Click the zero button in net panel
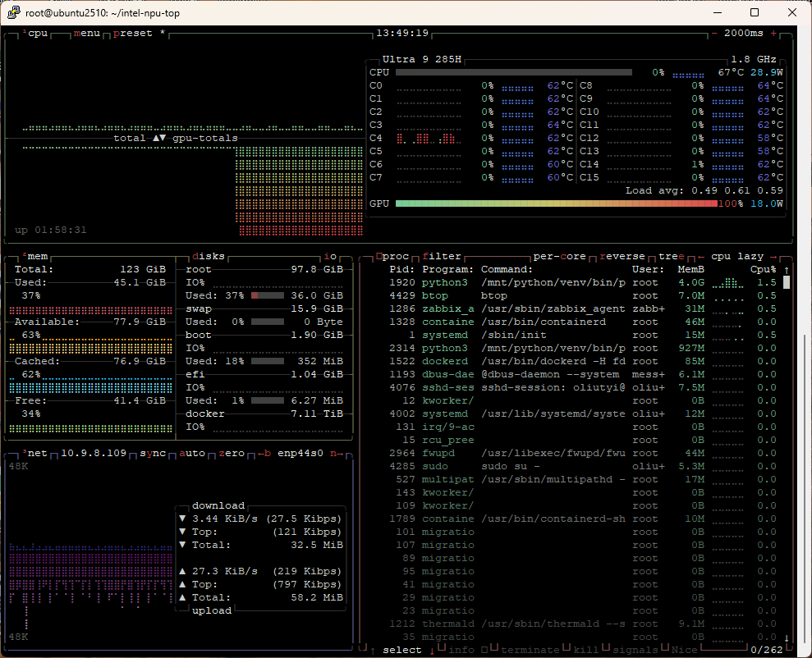The height and width of the screenshot is (658, 812). pos(231,454)
